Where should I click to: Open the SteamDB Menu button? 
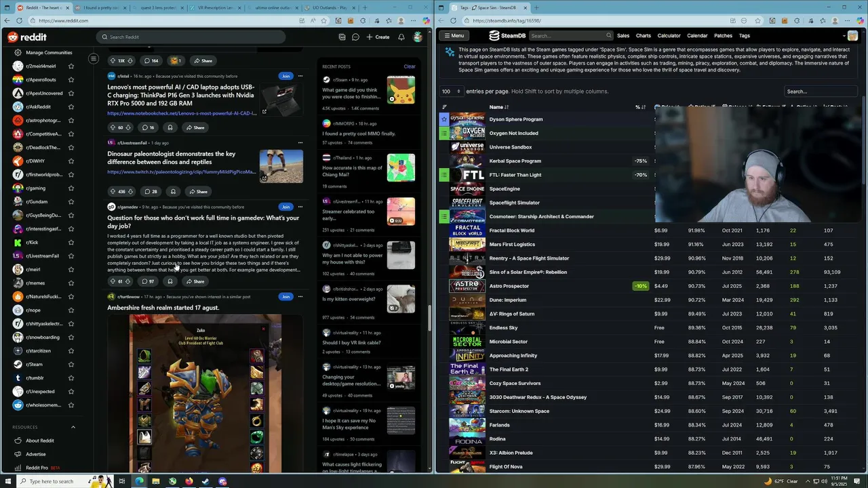(x=452, y=36)
